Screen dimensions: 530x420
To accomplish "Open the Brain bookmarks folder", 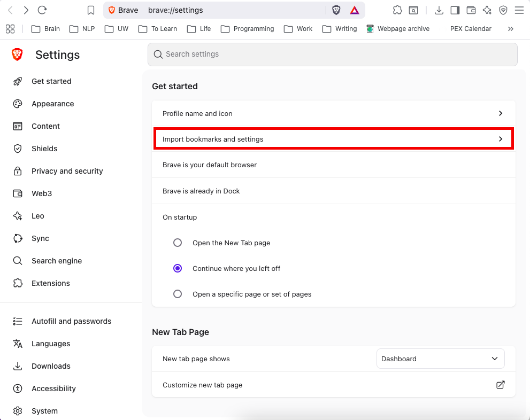I will pyautogui.click(x=45, y=29).
